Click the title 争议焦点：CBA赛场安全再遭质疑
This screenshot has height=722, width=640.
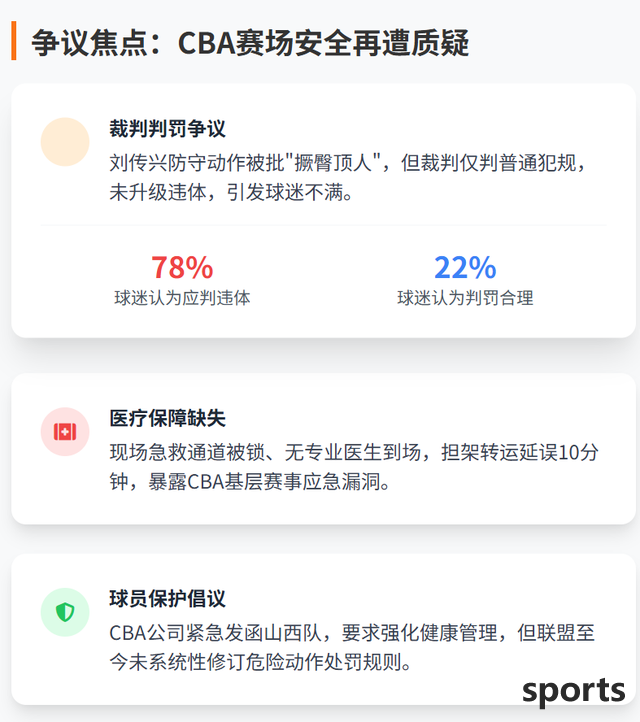click(x=250, y=42)
